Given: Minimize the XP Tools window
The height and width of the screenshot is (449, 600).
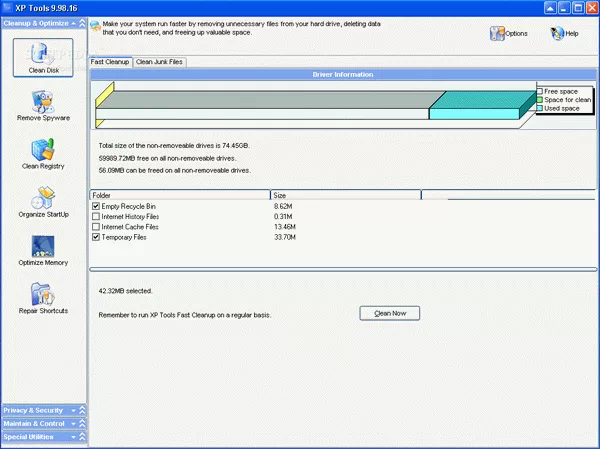Looking at the screenshot, I should click(564, 8).
